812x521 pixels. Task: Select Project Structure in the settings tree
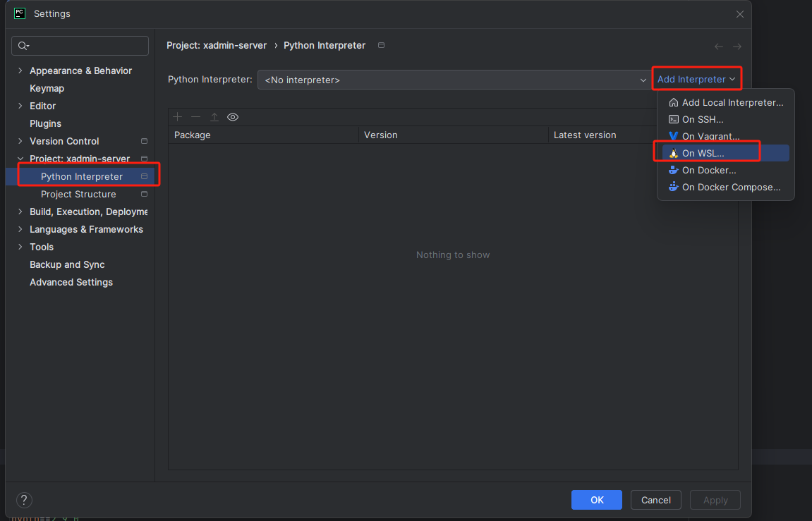tap(78, 194)
